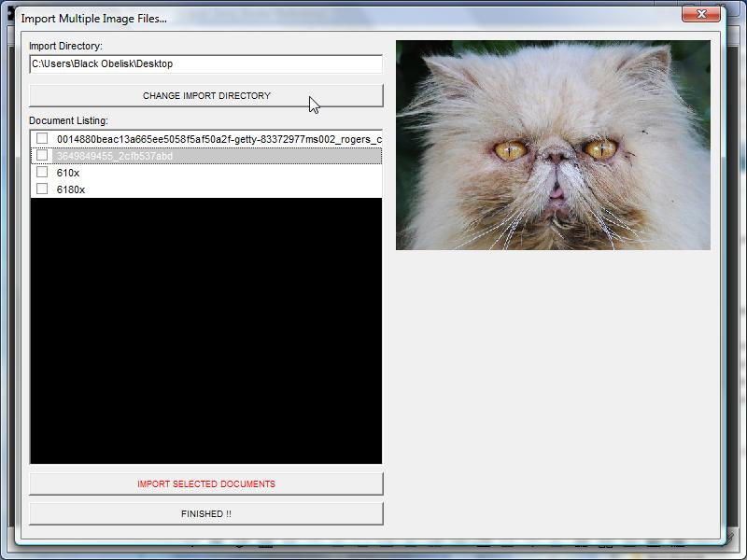This screenshot has height=560, width=747.
Task: Click the "Document Listing:" label
Action: click(68, 120)
